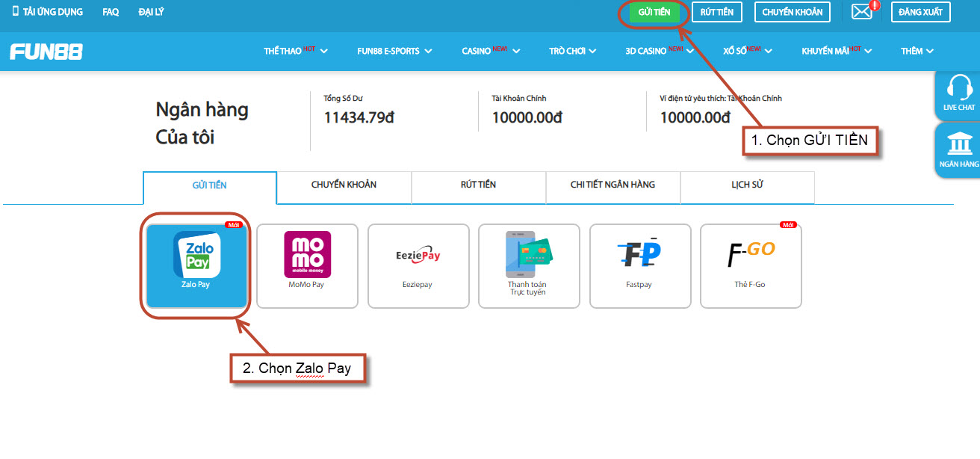Click the RÚT TIỀN header button
This screenshot has height=459, width=980.
(717, 12)
